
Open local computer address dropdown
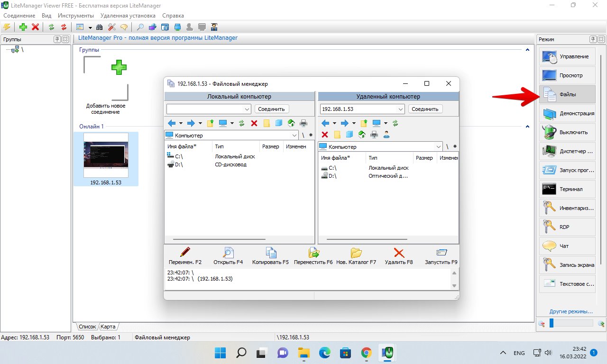point(247,109)
